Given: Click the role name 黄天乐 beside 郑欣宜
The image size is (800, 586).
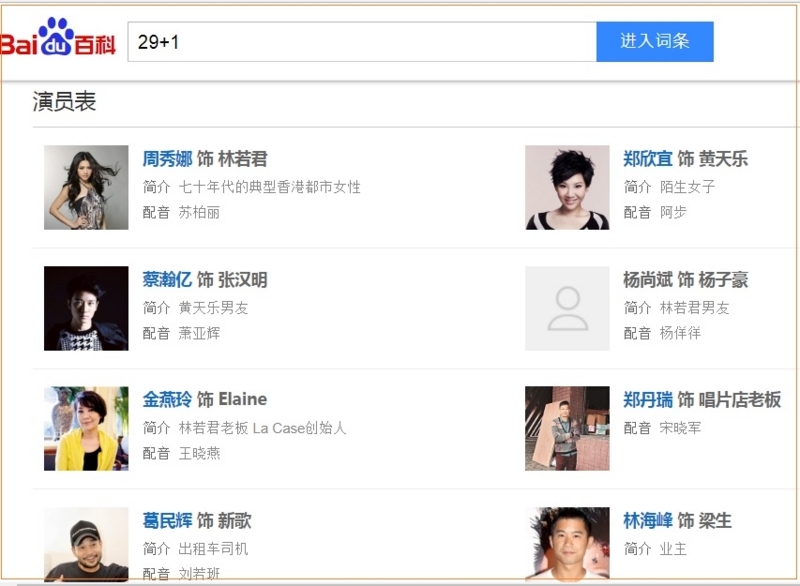Looking at the screenshot, I should click(723, 159).
